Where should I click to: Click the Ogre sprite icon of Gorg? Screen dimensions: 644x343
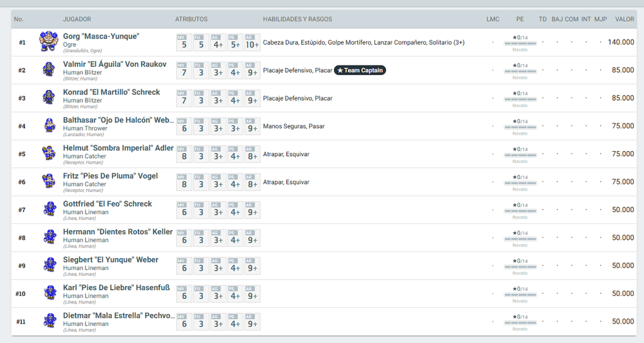tap(48, 41)
